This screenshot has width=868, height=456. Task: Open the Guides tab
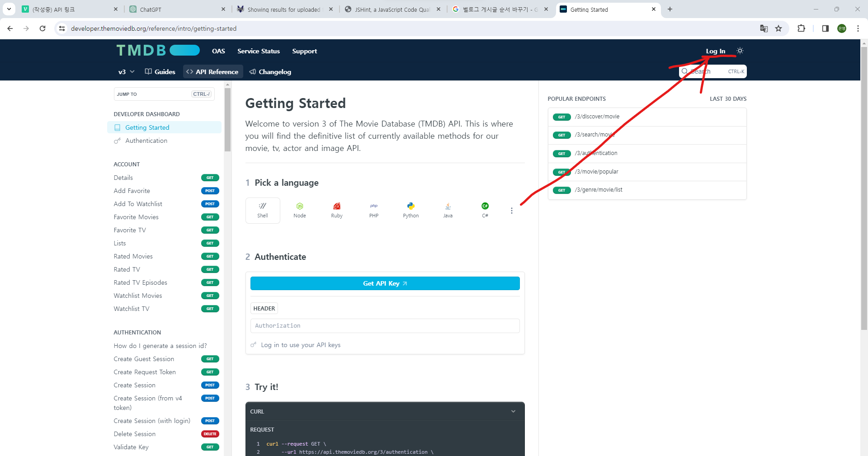click(x=160, y=72)
